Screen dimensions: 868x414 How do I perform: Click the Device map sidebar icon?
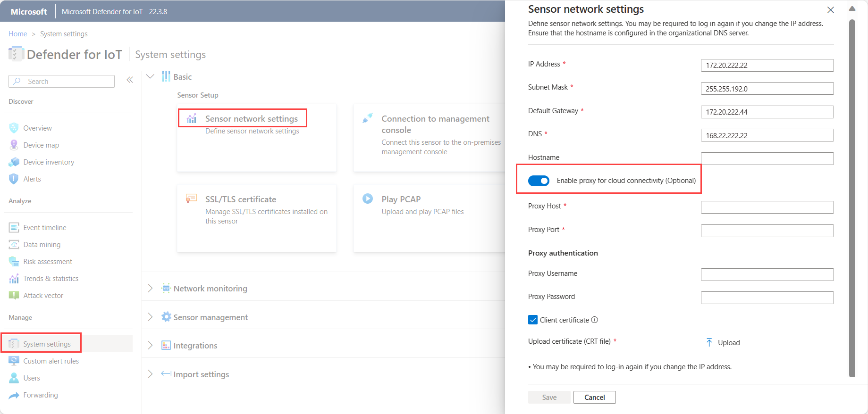(x=14, y=145)
